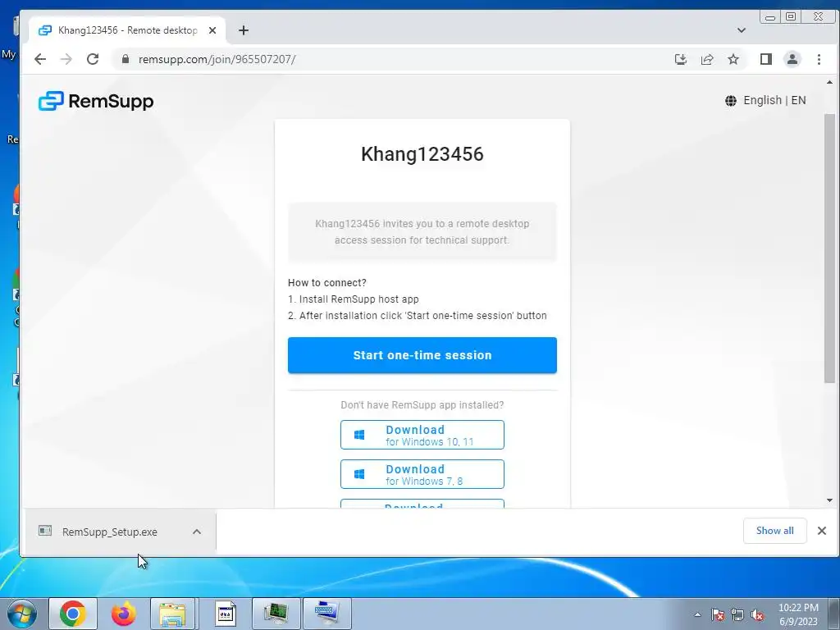Click the muted volume tray icon

(x=757, y=614)
